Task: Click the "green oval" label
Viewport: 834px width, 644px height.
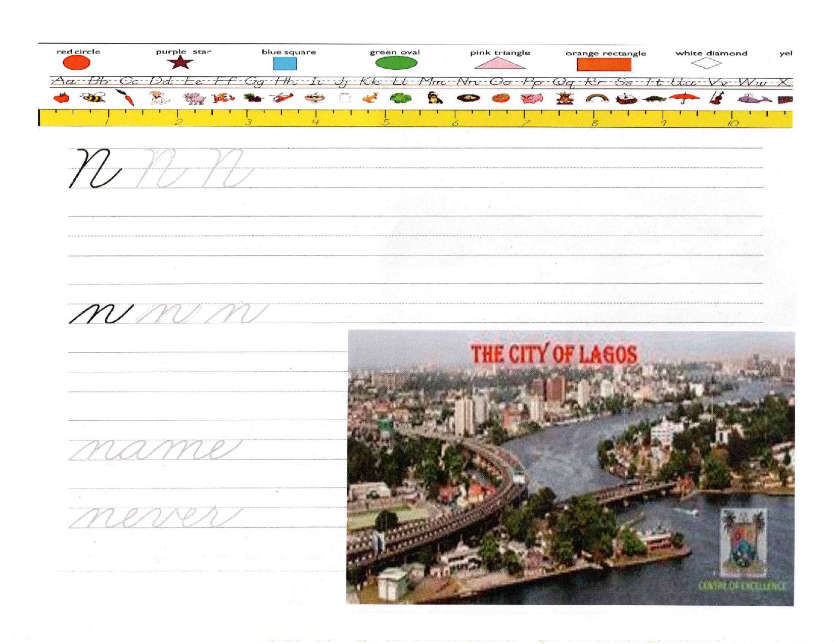Action: (395, 52)
